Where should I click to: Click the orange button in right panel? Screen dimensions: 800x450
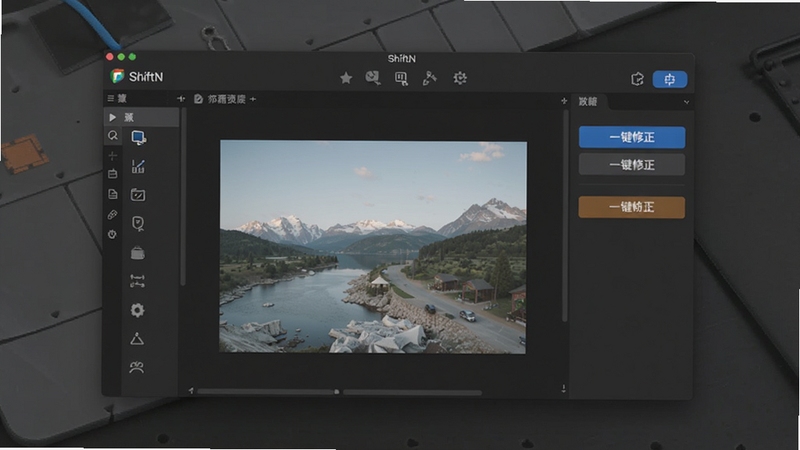pos(632,207)
